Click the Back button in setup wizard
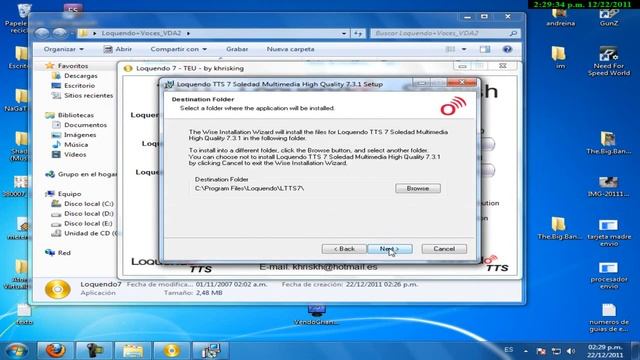The width and height of the screenshot is (640, 360). coord(344,249)
